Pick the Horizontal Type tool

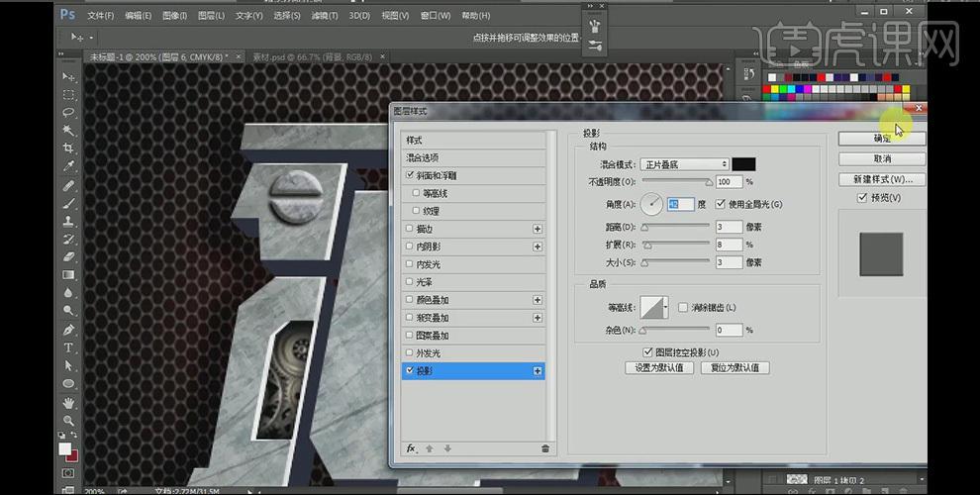(69, 347)
